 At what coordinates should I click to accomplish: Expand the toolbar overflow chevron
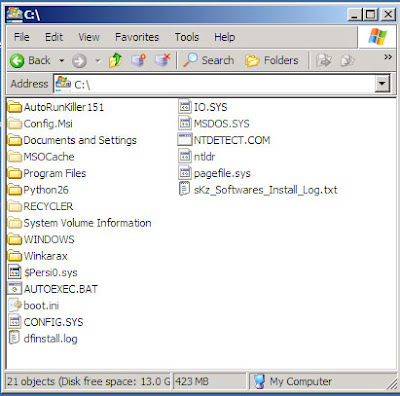[x=388, y=57]
